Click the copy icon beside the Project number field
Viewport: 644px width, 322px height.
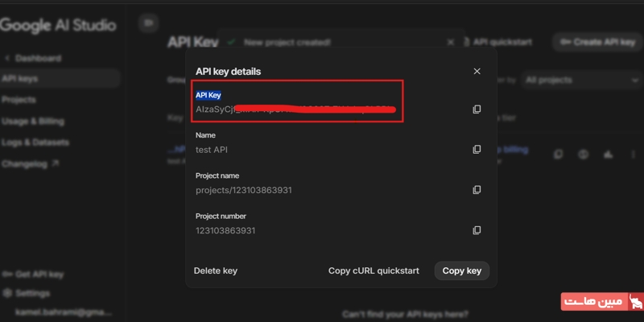point(477,230)
